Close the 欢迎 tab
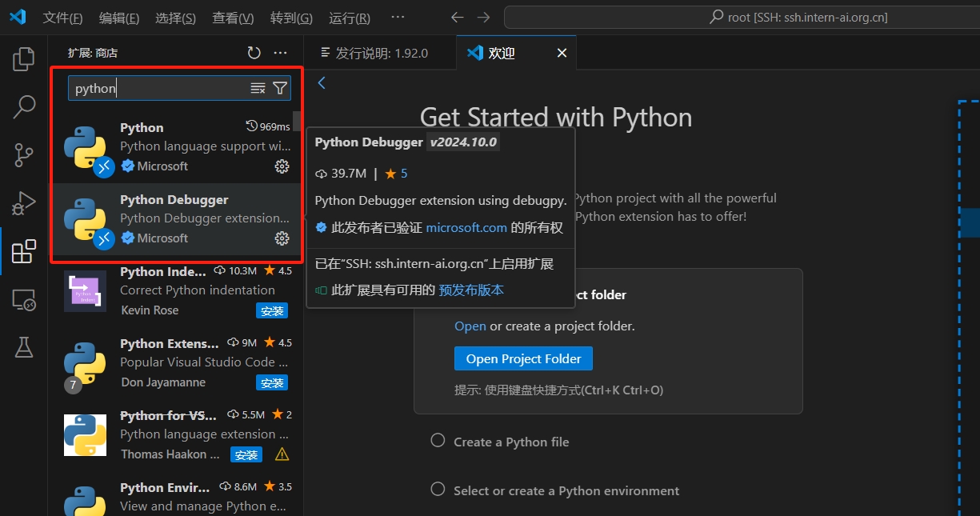The width and height of the screenshot is (980, 516). (562, 53)
